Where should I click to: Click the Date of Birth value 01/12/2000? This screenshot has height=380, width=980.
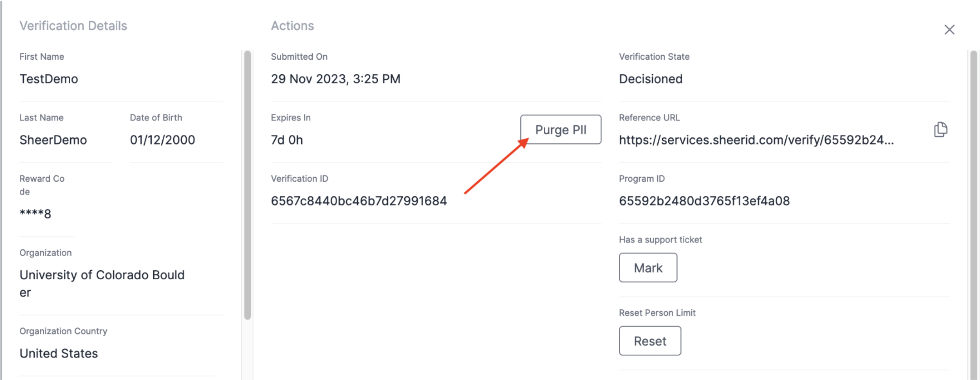[x=162, y=140]
